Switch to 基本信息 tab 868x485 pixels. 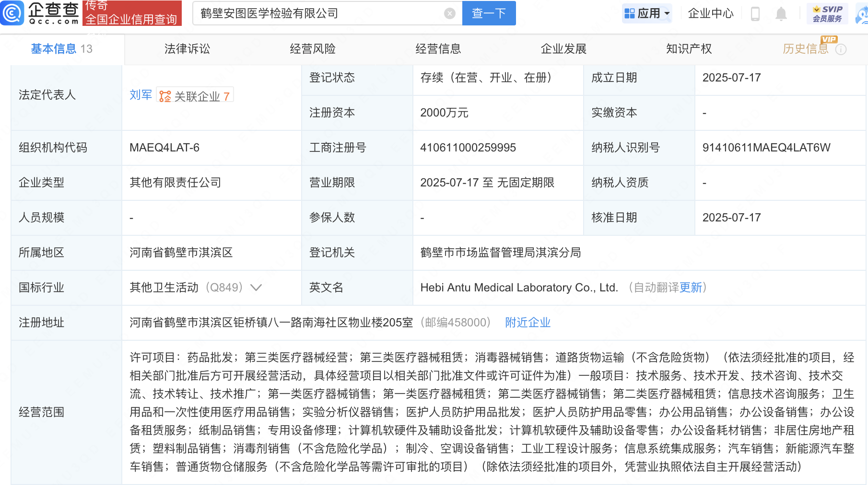(x=62, y=49)
